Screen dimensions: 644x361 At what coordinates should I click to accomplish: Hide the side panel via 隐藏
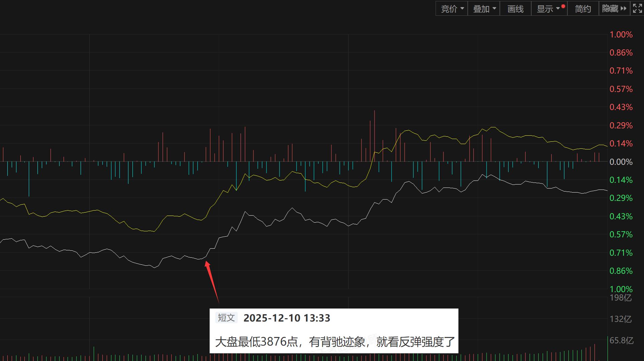(x=610, y=9)
